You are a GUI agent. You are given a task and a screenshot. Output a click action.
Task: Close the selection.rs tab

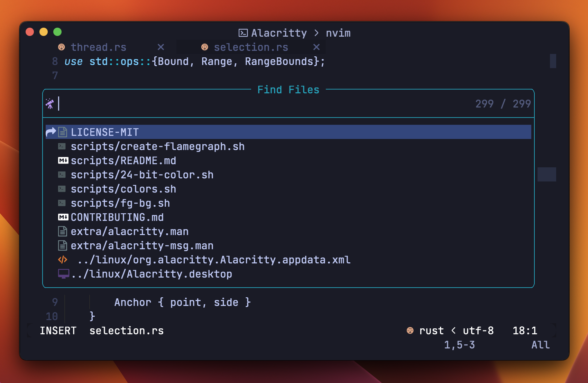pos(316,47)
